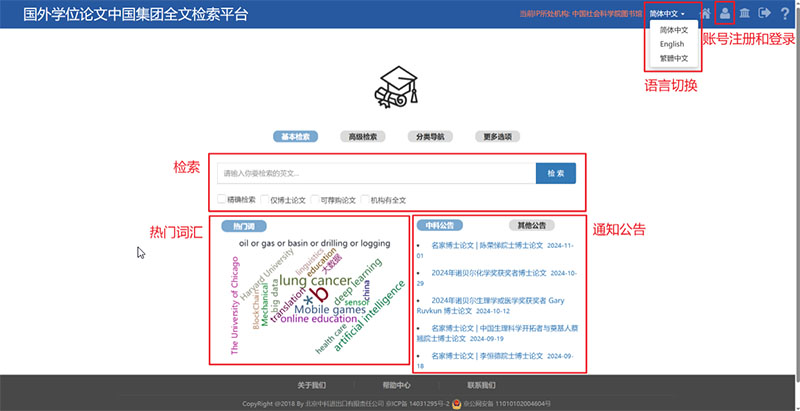Screen dimensions: 800x411
Task: Click the search keyword input field
Action: coord(376,173)
